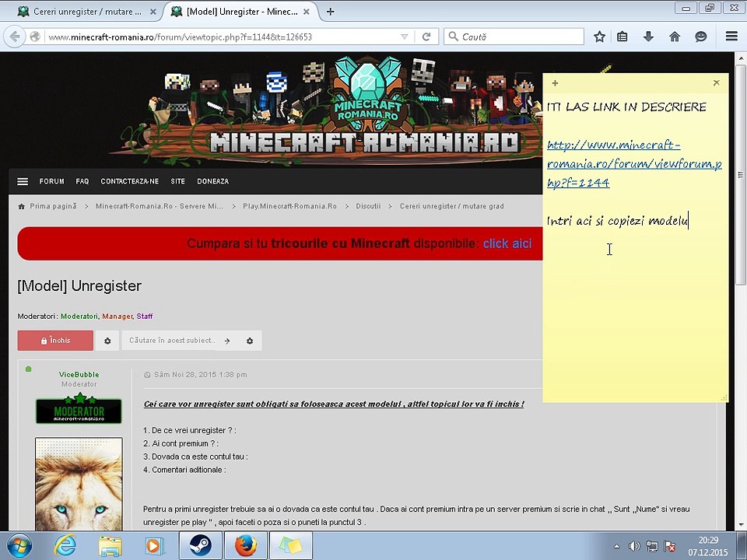Image resolution: width=747 pixels, height=560 pixels.
Task: Open Windows Explorer folder taskbar icon
Action: point(110,546)
